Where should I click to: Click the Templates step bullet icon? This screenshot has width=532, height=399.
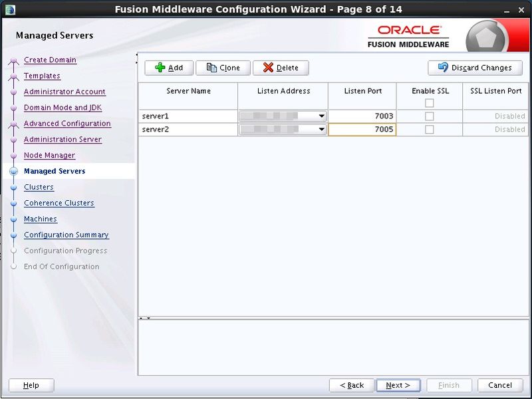coord(13,76)
